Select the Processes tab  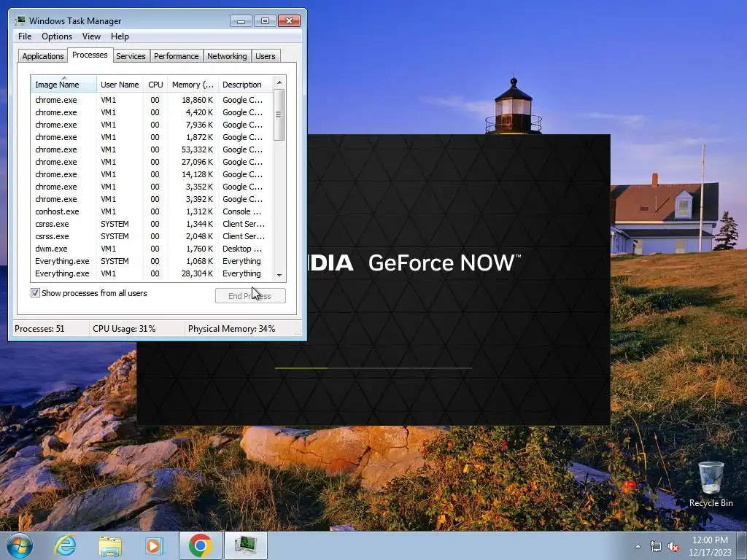pos(90,55)
